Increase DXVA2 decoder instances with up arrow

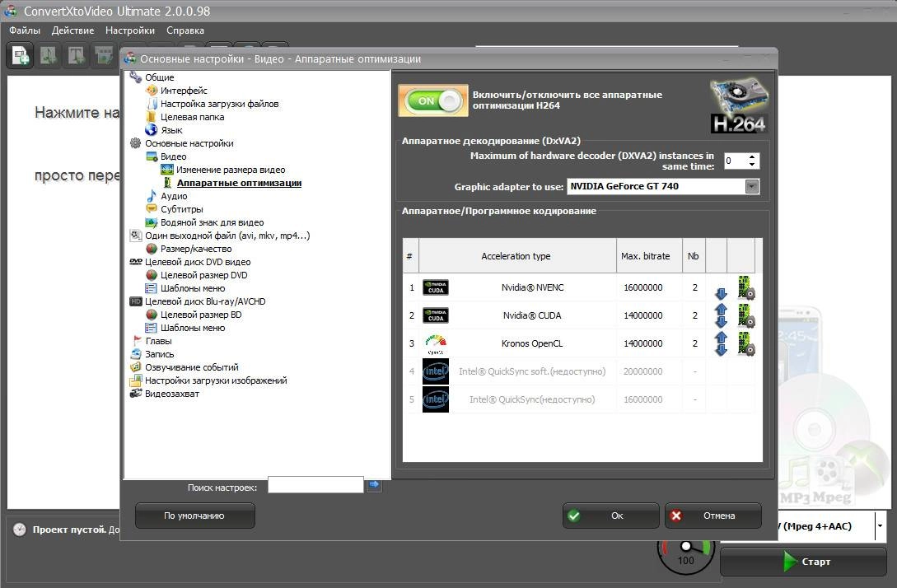752,156
